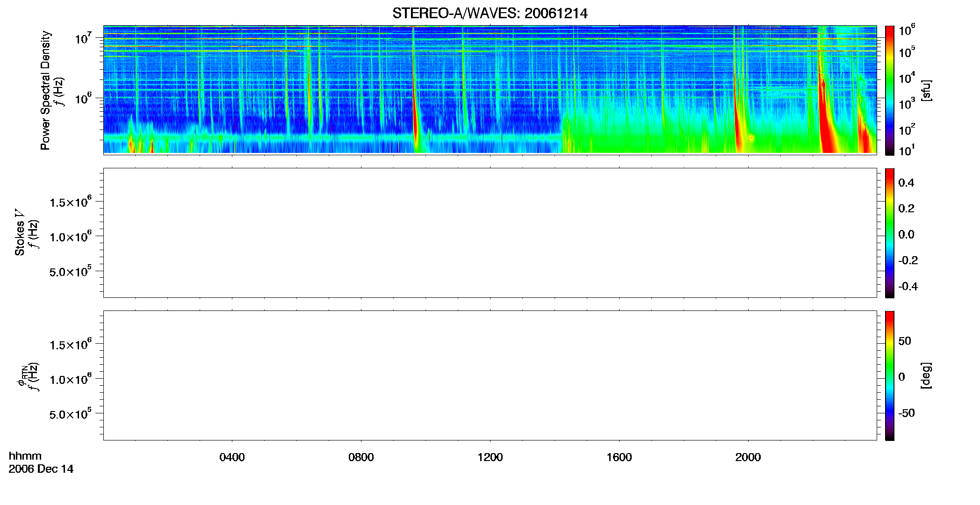The height and width of the screenshot is (505, 980).
Task: Click the power spectral density color bar
Action: click(x=889, y=90)
